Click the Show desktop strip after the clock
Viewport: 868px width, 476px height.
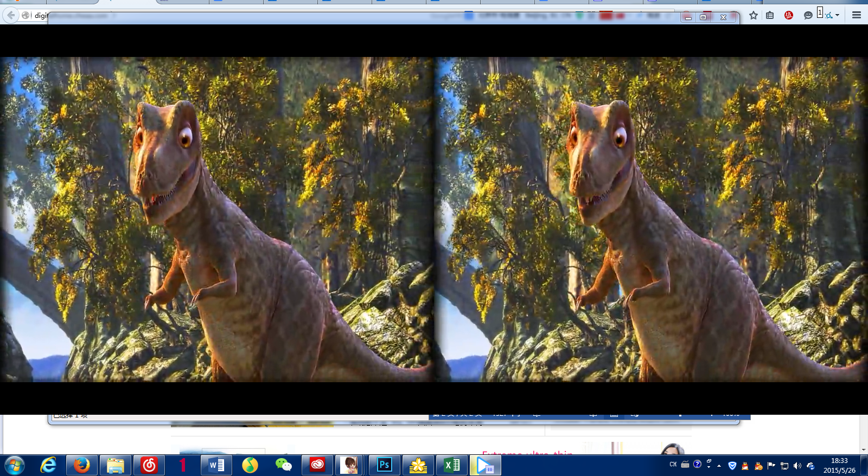(864, 465)
